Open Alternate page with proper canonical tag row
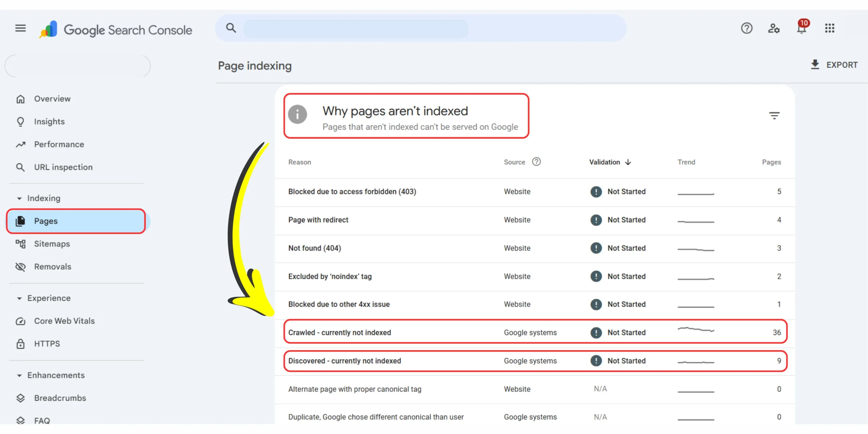The image size is (868, 434). pyautogui.click(x=535, y=389)
